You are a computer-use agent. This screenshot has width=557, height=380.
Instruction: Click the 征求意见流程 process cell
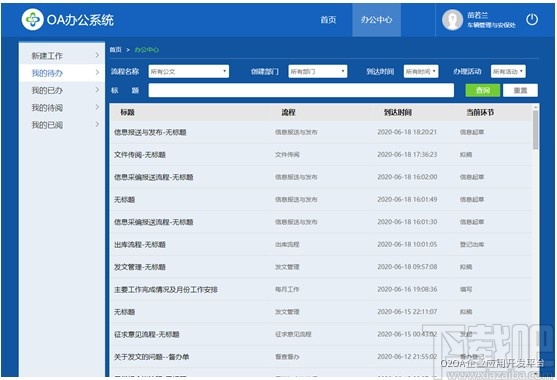point(293,334)
